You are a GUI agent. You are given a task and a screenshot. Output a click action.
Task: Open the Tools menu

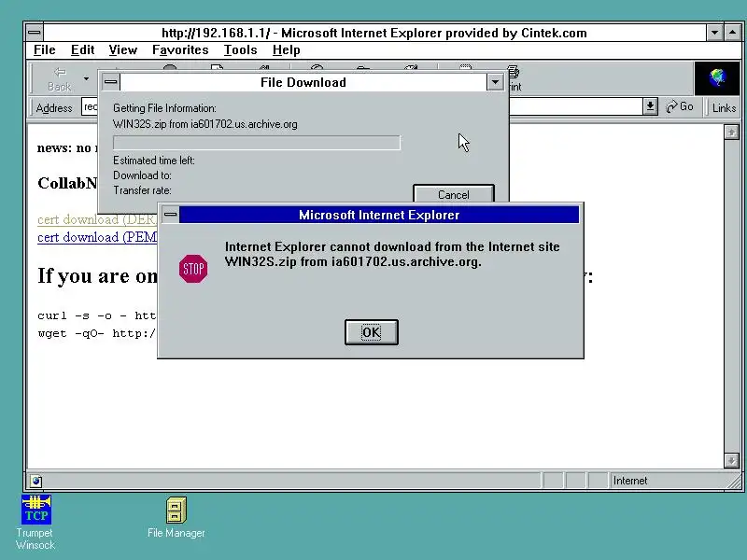pos(240,50)
